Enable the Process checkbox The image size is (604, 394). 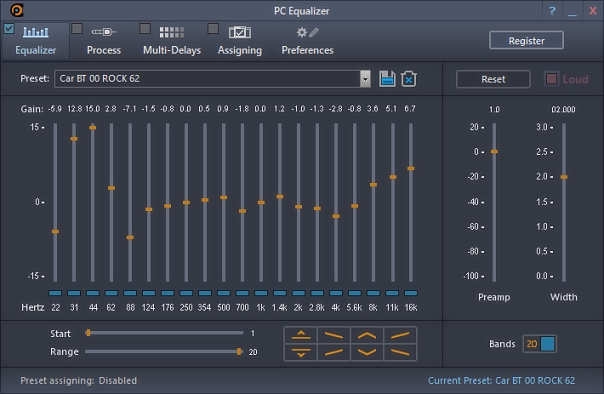coord(77,29)
